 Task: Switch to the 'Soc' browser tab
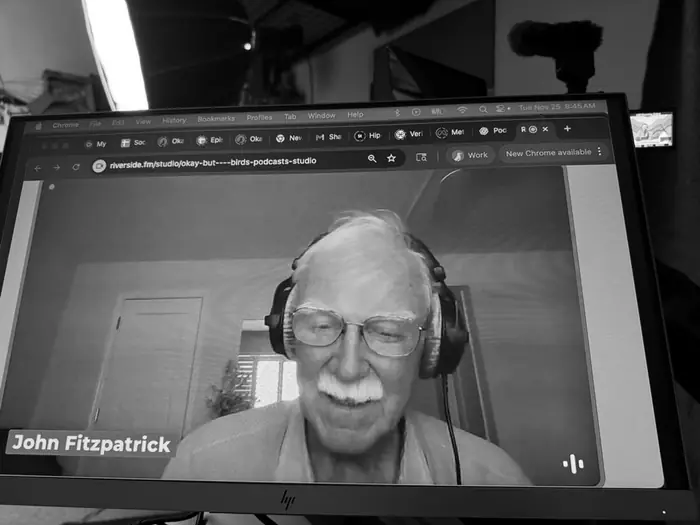[x=133, y=142]
